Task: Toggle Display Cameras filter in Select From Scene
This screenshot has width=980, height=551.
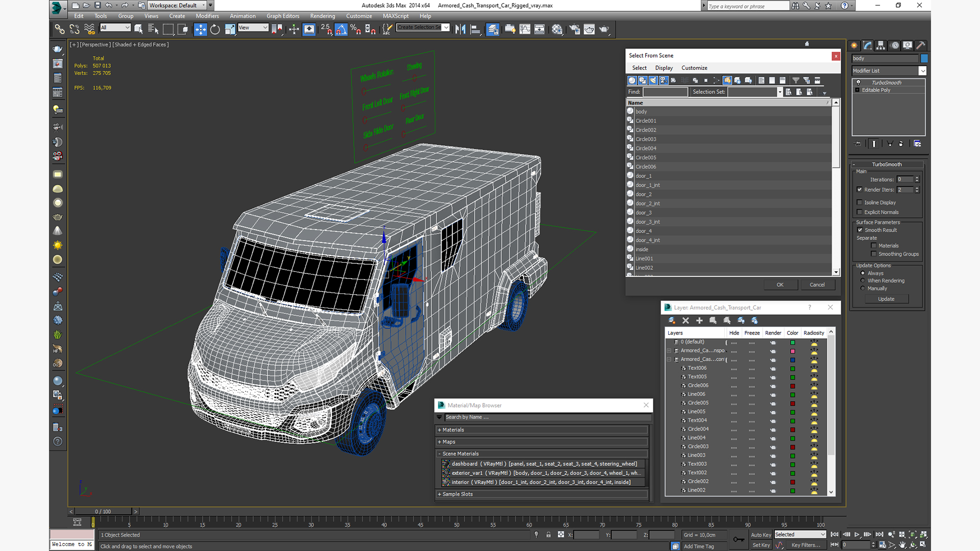Action: click(x=663, y=80)
